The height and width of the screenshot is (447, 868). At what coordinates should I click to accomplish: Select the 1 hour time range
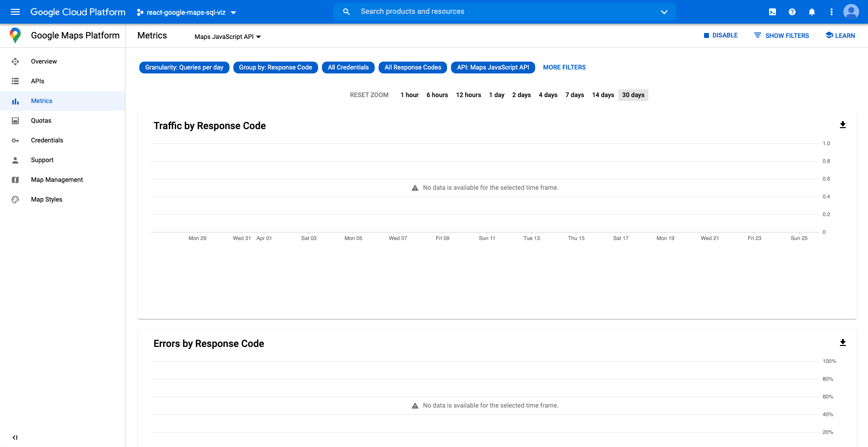point(410,95)
